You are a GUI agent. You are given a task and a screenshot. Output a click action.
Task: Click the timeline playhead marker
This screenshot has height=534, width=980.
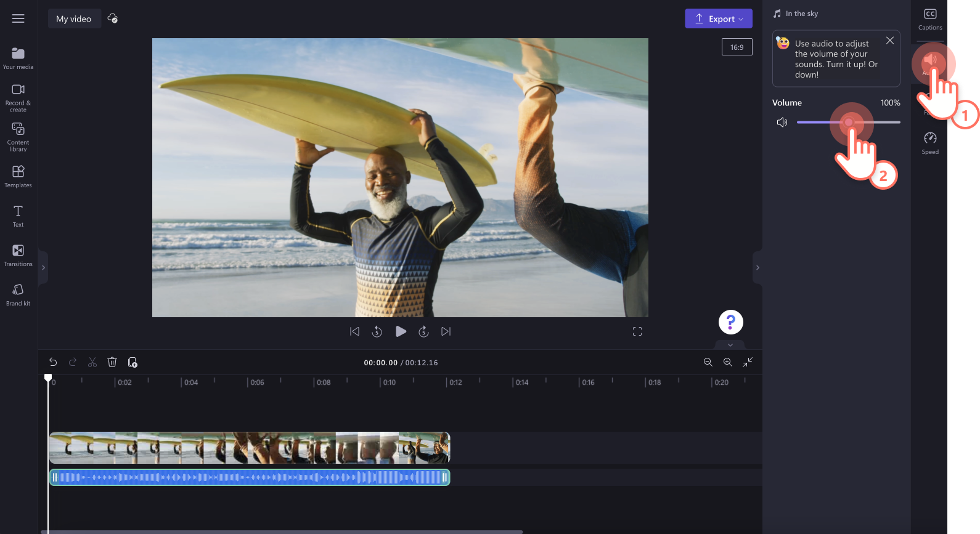click(48, 378)
